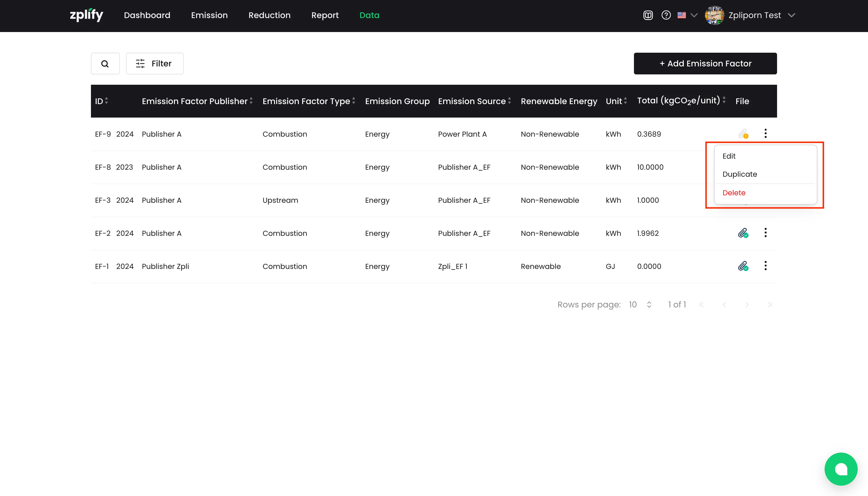Screen dimensions: 868x496
Task: Click the EF-2 row attachment paperclip icon
Action: [743, 233]
